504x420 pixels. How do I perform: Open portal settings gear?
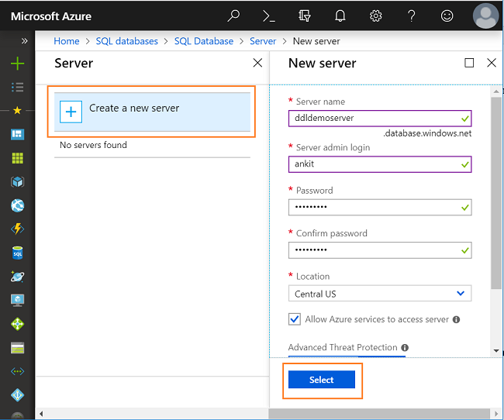(376, 15)
